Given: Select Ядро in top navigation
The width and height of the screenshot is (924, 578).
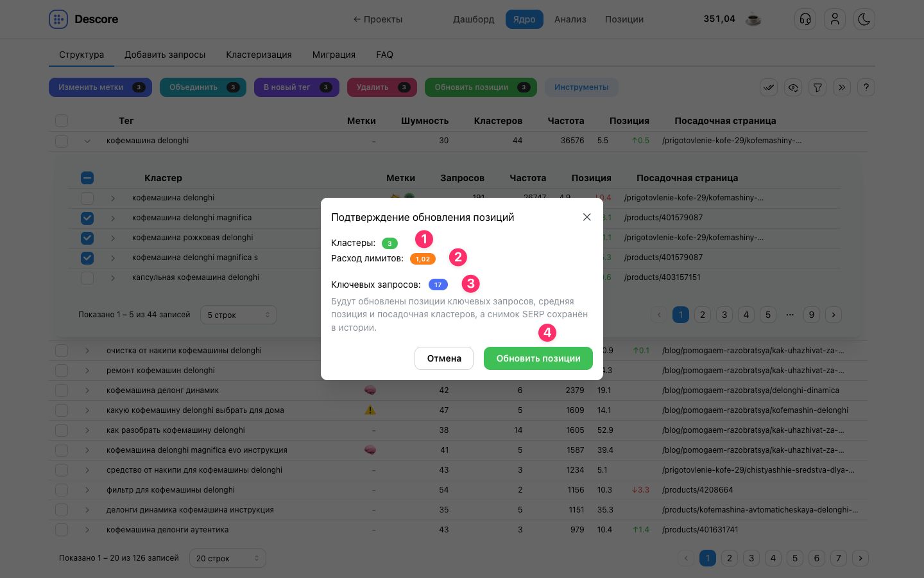Looking at the screenshot, I should click(524, 19).
